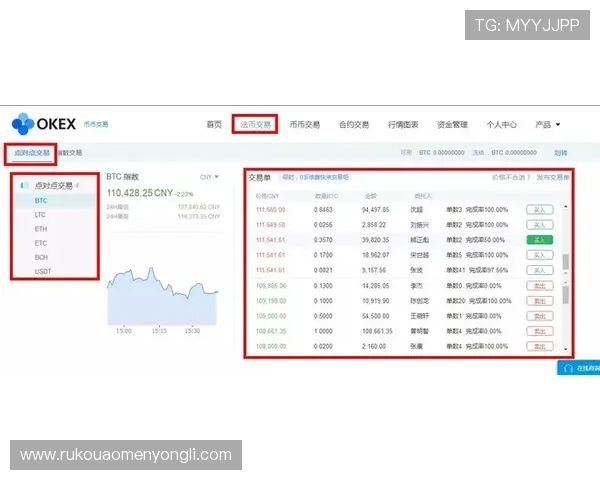Click 买入 for the 94,497.85 order

tap(540, 210)
